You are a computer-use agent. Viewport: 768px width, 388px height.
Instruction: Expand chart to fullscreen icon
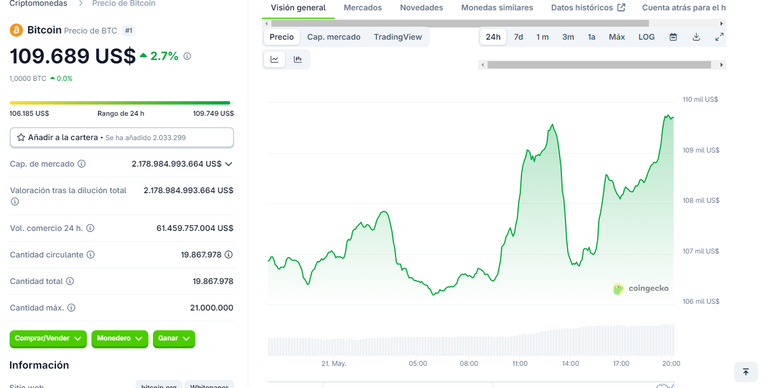[719, 37]
